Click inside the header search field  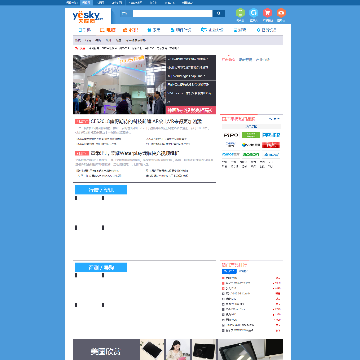click(x=172, y=13)
